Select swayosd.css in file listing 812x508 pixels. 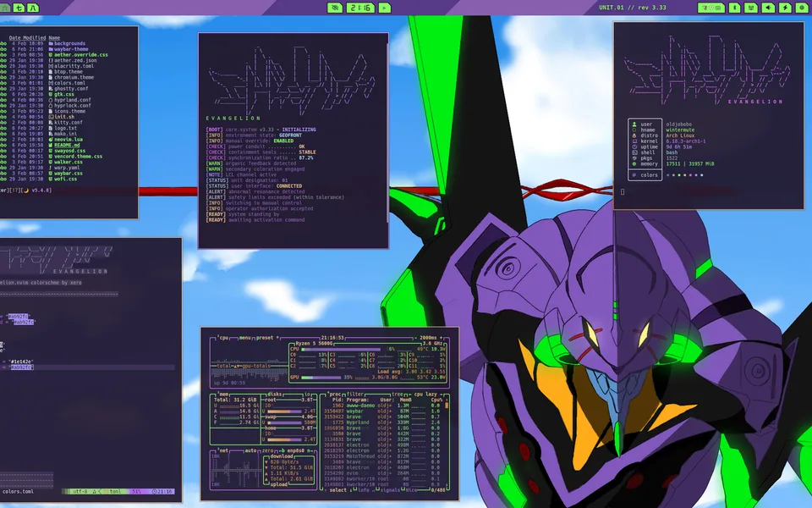[70, 151]
